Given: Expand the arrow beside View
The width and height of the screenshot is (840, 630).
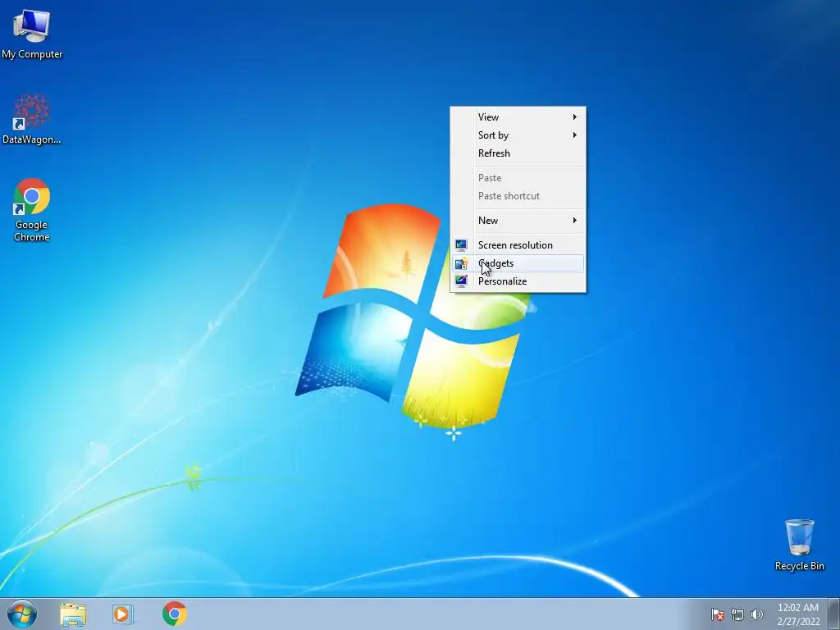Looking at the screenshot, I should (x=575, y=116).
